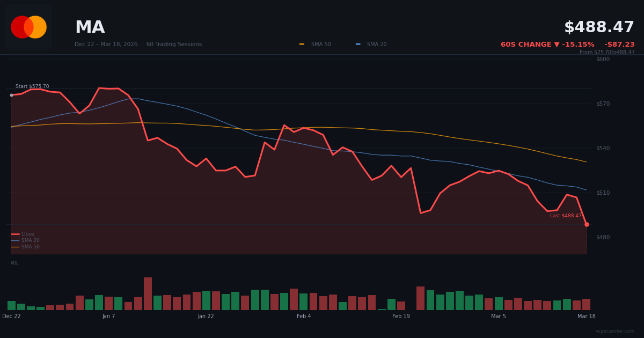Click the Jan 7 x-axis date
Image resolution: width=644 pixels, height=338 pixels.
tap(108, 317)
